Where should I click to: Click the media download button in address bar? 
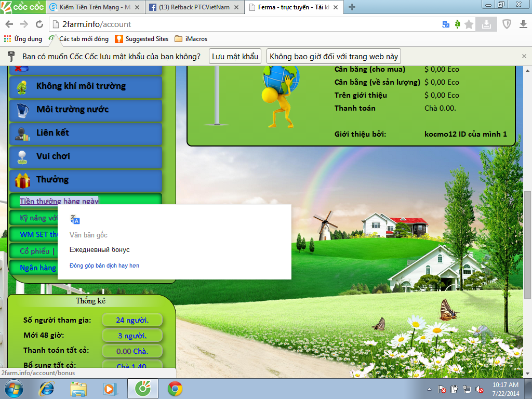(x=486, y=24)
